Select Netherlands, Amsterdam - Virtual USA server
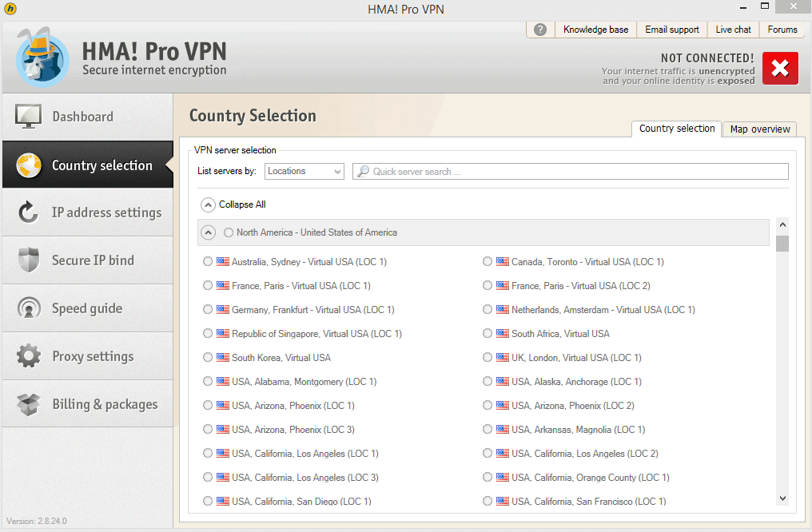812x532 pixels. [488, 309]
